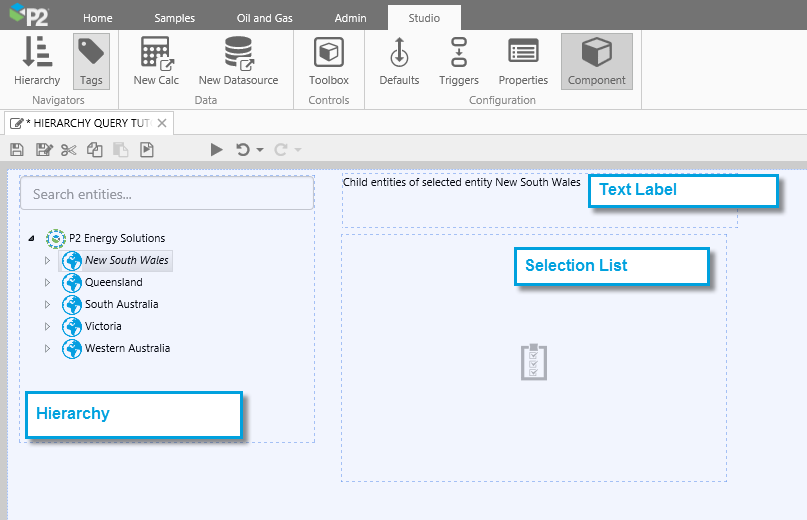Create a New Calc
The image size is (807, 520).
(156, 61)
